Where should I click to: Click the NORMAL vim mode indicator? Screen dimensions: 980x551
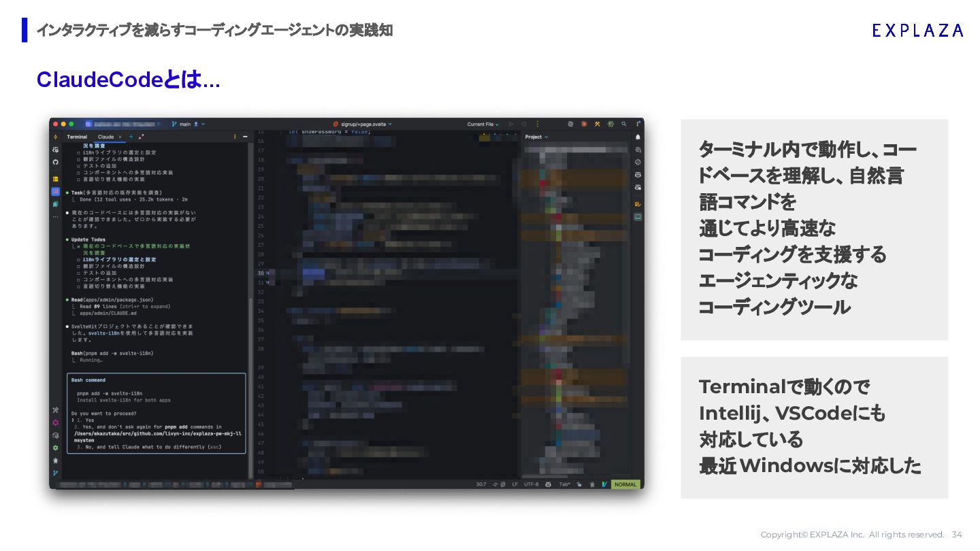(625, 484)
